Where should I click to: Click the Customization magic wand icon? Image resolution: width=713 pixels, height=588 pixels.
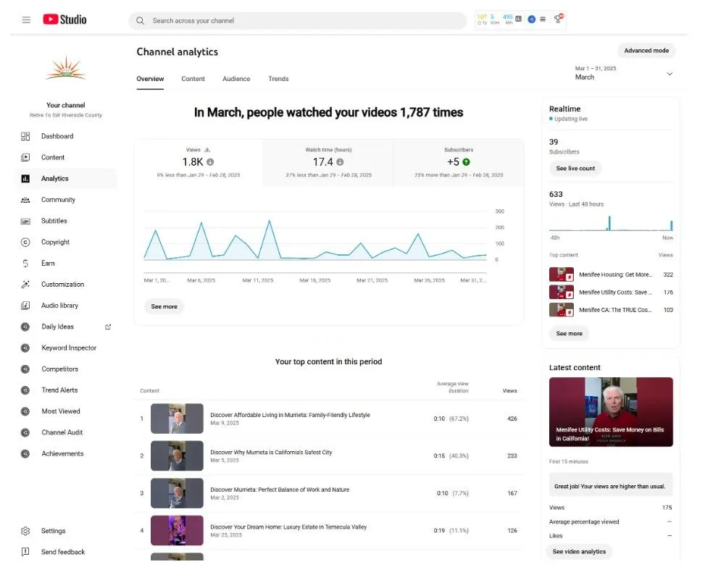[x=25, y=285]
